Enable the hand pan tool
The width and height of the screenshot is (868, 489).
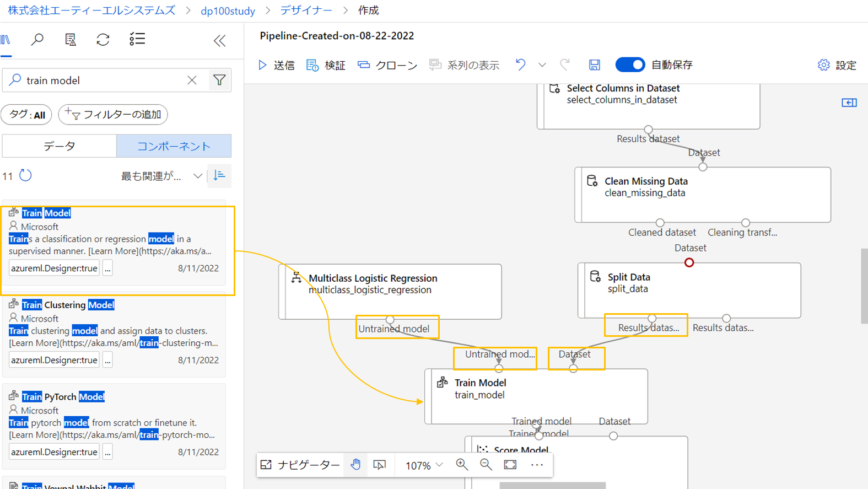point(356,465)
